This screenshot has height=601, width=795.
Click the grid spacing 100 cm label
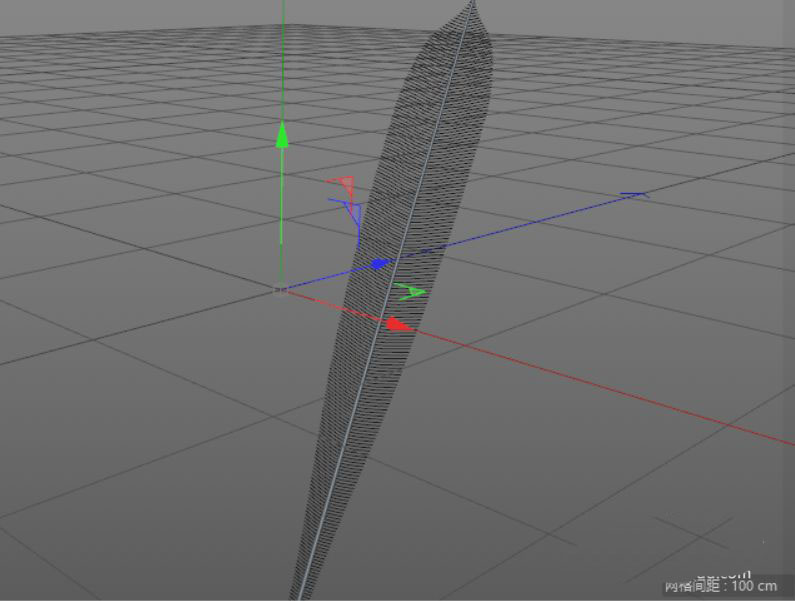click(721, 586)
